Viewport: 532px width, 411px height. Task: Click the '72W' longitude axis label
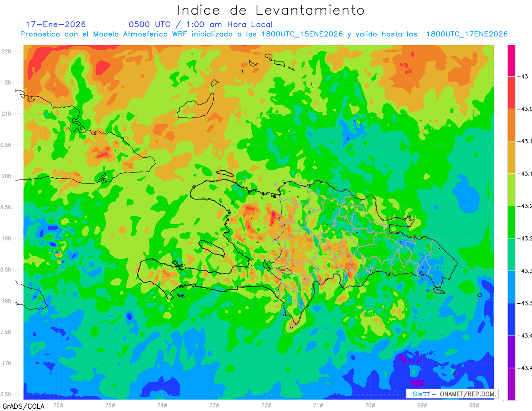coord(266,405)
